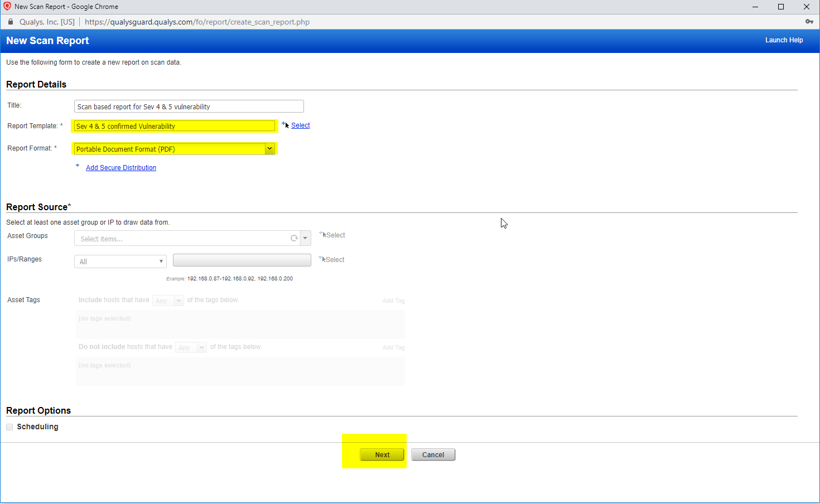Screen dimensions: 820x504
Task: Click the plus icon next to Add Secure Distribution
Action: tap(78, 166)
